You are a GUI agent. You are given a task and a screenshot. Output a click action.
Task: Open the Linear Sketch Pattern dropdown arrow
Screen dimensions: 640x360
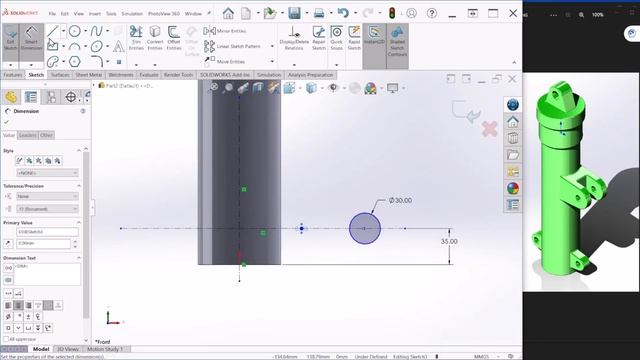point(272,46)
